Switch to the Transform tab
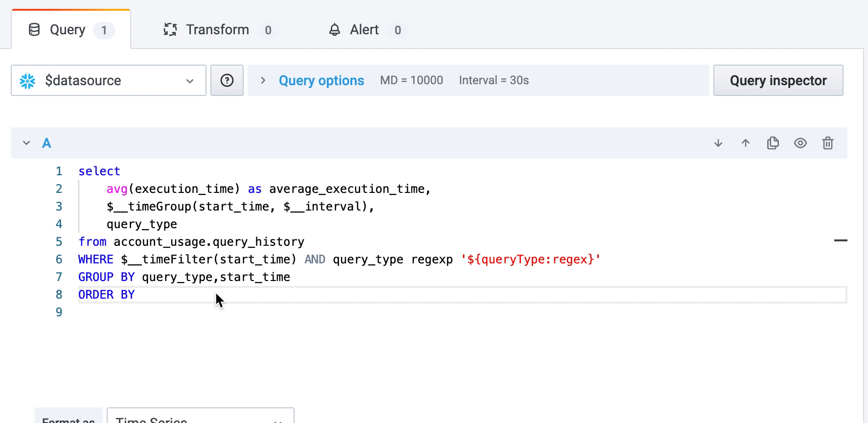This screenshot has width=868, height=423. pos(217,30)
